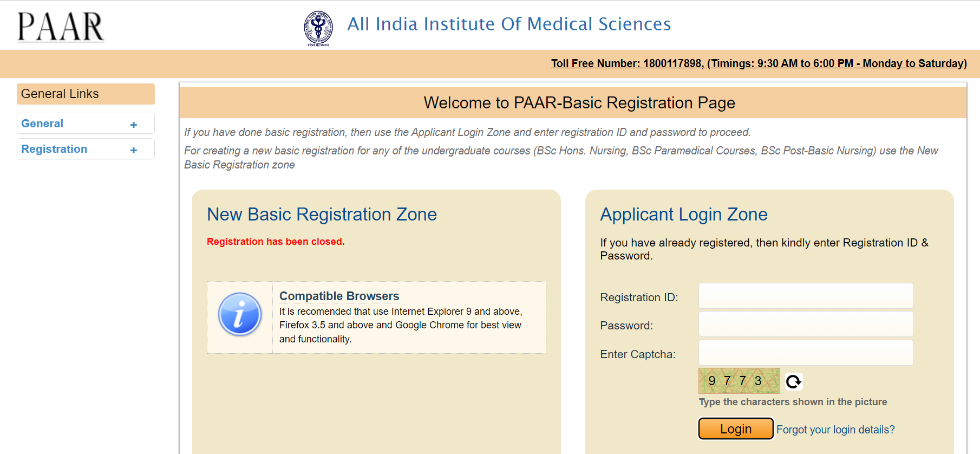Image resolution: width=980 pixels, height=454 pixels.
Task: Click the Password label
Action: (x=626, y=326)
